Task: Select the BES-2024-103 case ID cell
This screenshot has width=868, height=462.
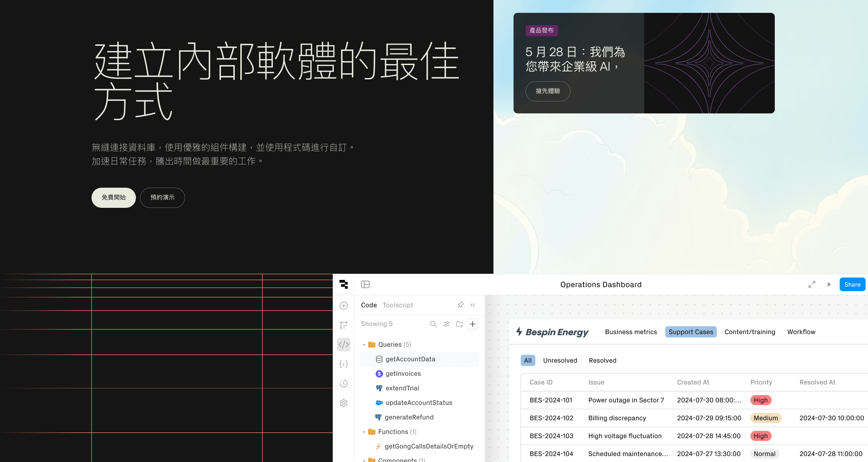Action: (551, 436)
